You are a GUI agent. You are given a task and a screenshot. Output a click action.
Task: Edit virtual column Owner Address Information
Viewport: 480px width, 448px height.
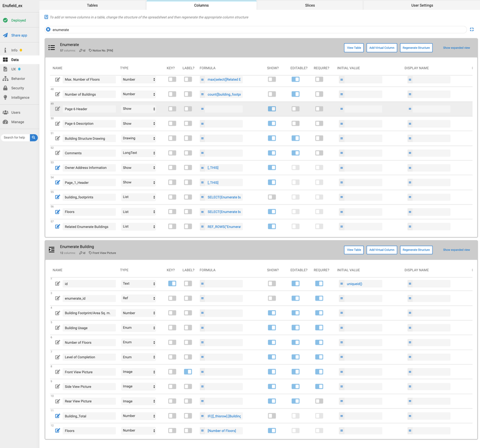click(x=57, y=168)
